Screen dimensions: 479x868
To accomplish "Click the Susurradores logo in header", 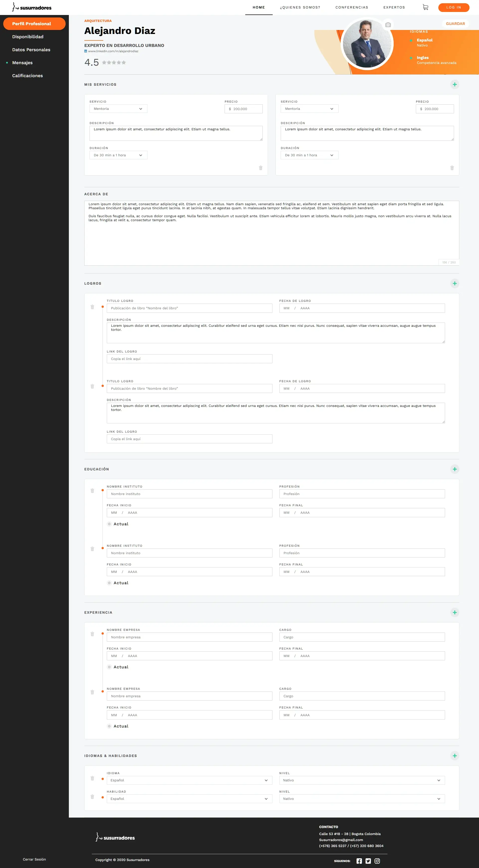I will pos(32,7).
